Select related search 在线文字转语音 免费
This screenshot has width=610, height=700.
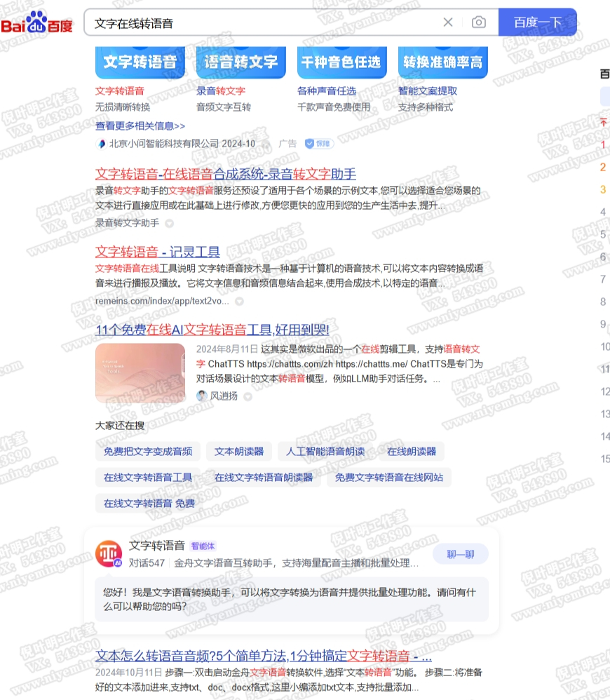pos(149,503)
